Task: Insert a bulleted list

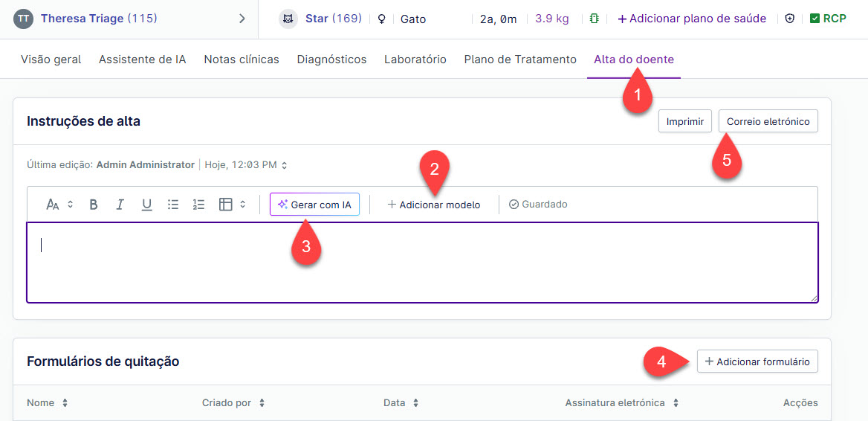Action: coord(172,205)
